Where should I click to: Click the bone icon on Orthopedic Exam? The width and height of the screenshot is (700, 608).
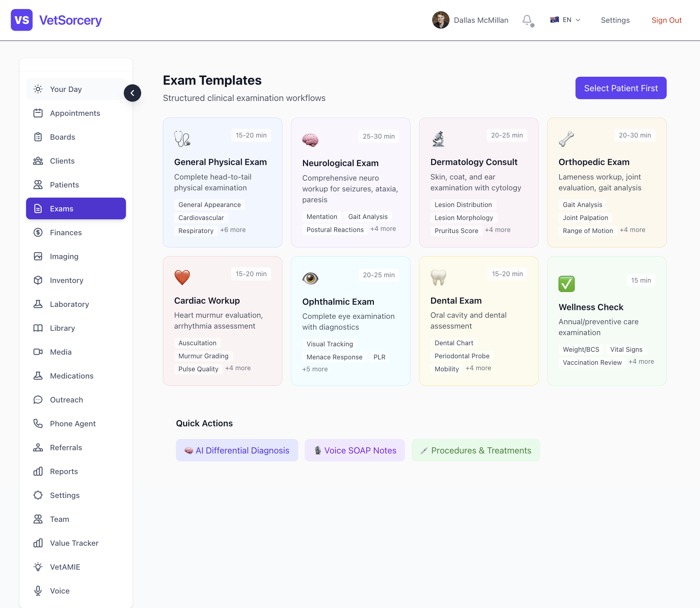coord(566,139)
